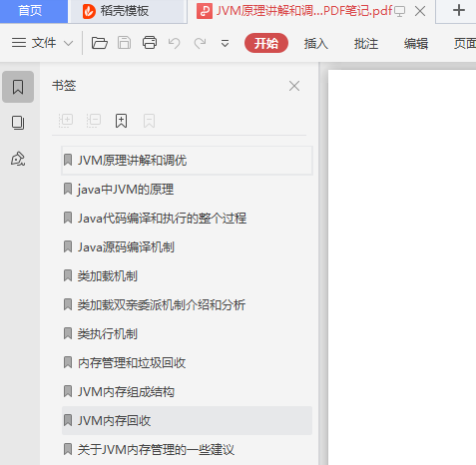The height and width of the screenshot is (465, 476).
Task: Expand quick access toolbar customization arrow
Action: (225, 44)
